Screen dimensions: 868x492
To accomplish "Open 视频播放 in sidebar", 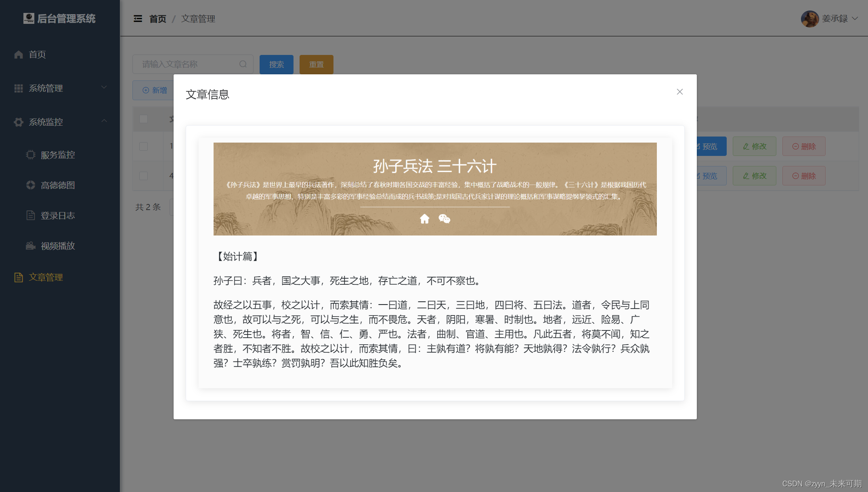I will (58, 246).
